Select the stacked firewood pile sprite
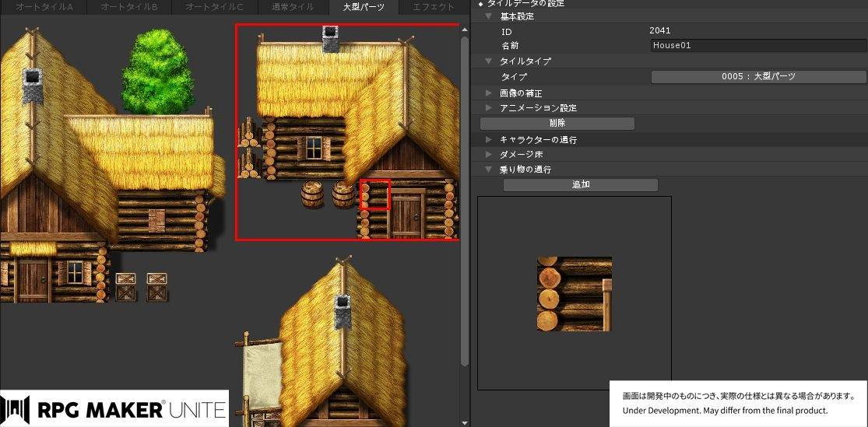The image size is (868, 427). 248,148
